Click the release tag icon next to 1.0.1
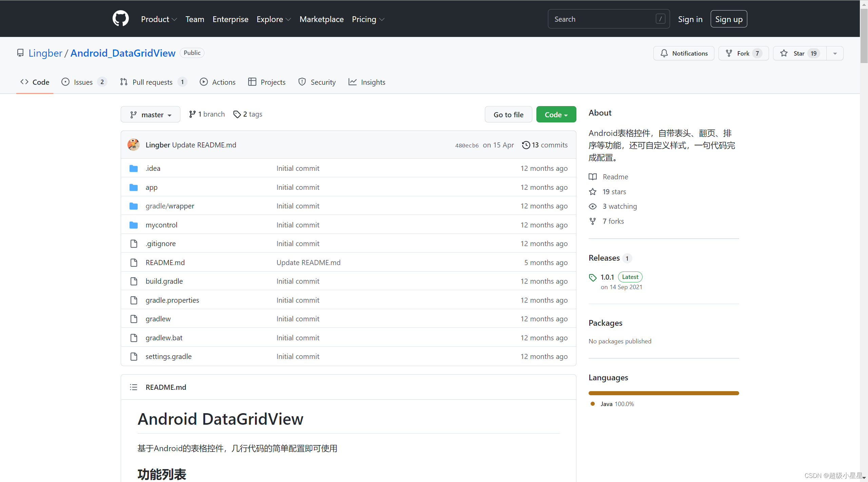This screenshot has width=868, height=482. click(x=593, y=278)
